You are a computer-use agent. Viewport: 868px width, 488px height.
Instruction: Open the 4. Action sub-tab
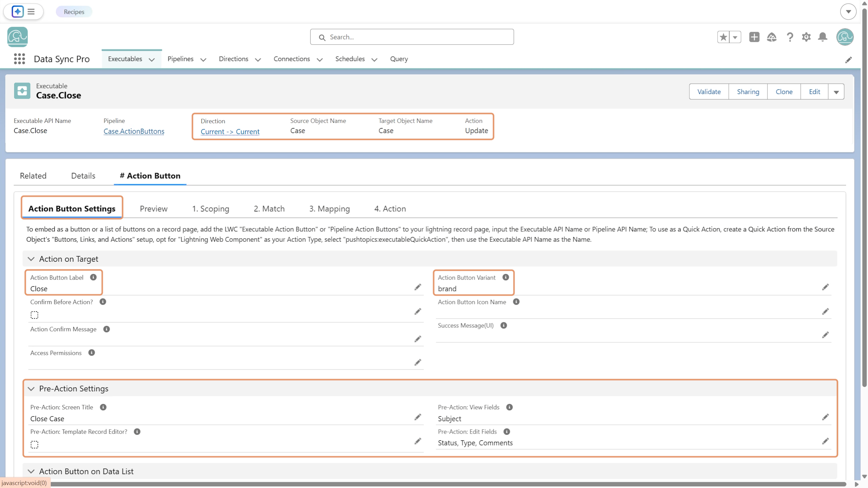click(x=390, y=209)
